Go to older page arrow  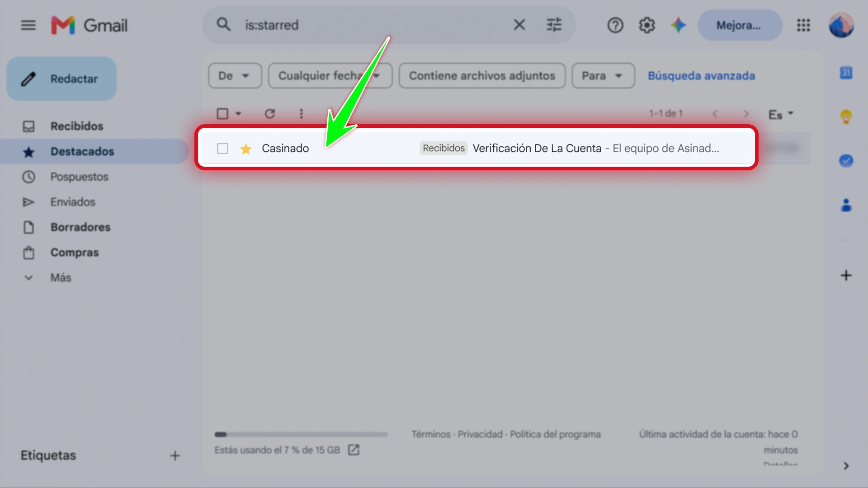746,114
